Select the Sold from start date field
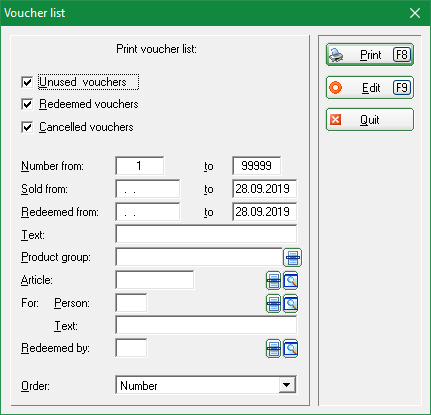Image resolution: width=431 pixels, height=415 pixels. click(x=148, y=189)
